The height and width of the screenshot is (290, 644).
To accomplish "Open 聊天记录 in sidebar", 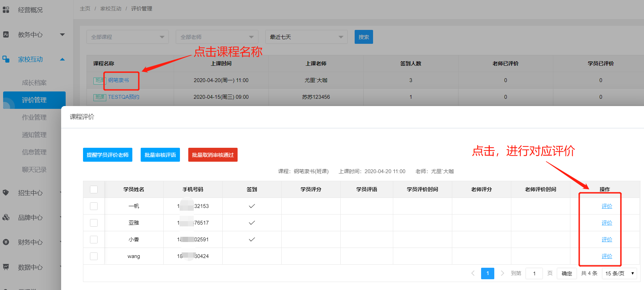I will (x=34, y=170).
